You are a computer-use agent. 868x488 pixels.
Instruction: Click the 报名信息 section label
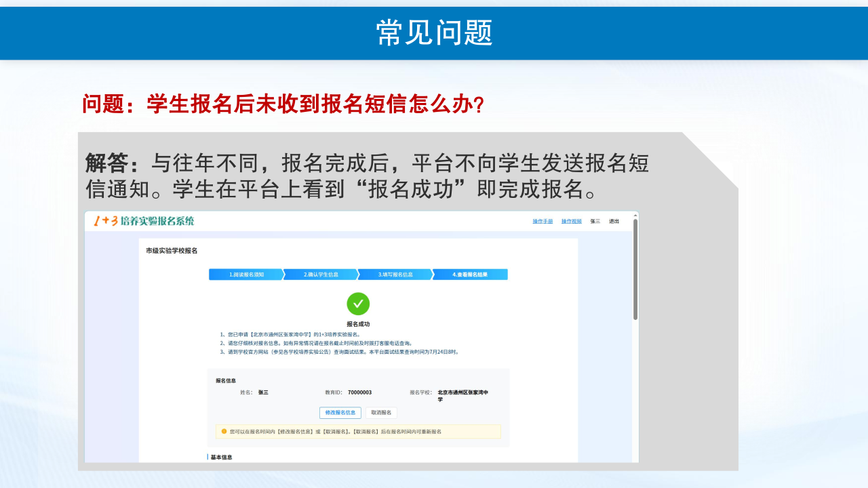pyautogui.click(x=226, y=381)
